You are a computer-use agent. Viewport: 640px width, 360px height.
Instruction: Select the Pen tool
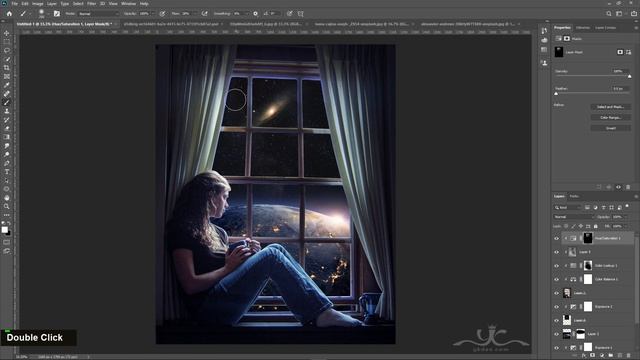(7, 163)
